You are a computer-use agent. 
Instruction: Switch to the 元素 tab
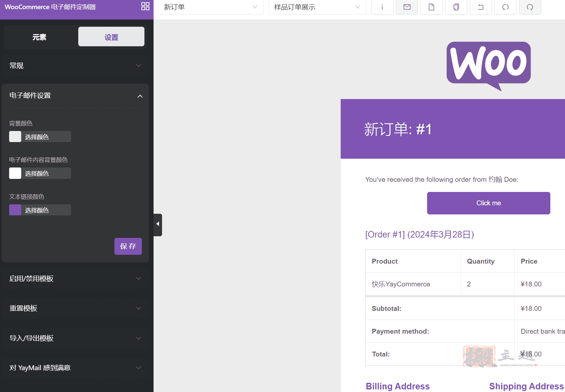click(39, 37)
